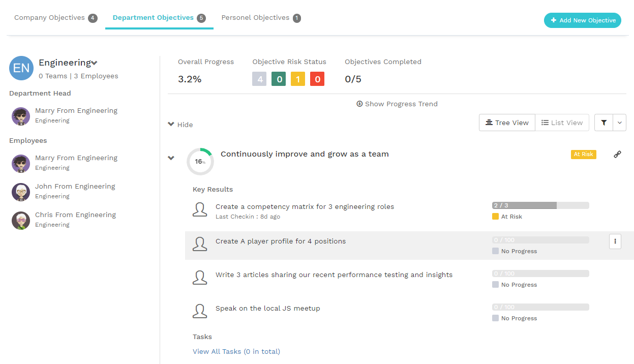Click the yellow risk status count box
634x364 pixels.
(297, 79)
